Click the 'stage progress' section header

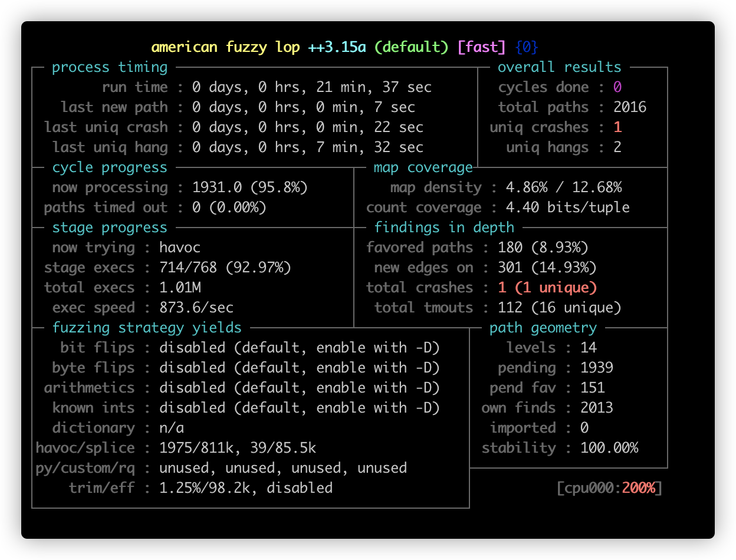(x=110, y=228)
